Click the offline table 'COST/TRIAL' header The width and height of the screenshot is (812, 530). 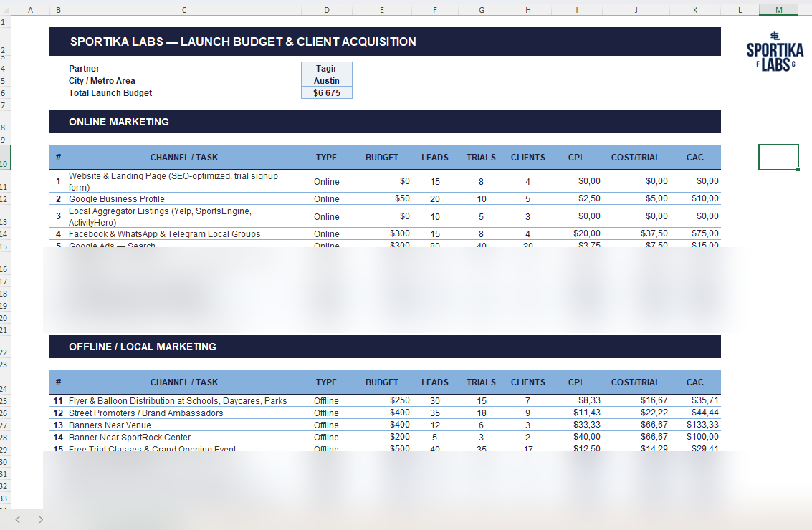636,382
